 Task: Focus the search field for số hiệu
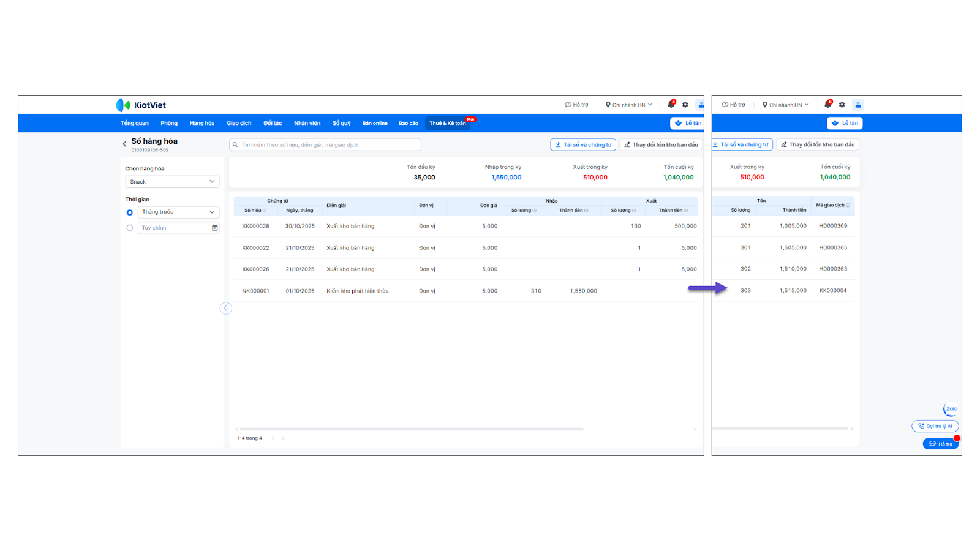coord(325,144)
